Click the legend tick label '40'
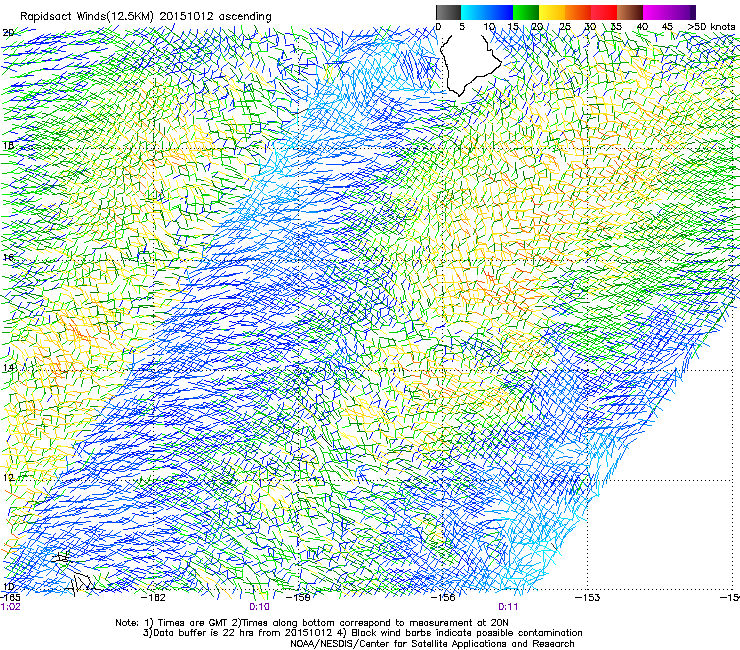 642,27
